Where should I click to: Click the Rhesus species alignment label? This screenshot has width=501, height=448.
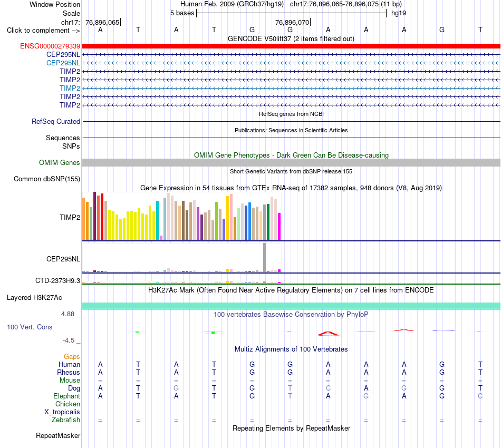pos(69,372)
